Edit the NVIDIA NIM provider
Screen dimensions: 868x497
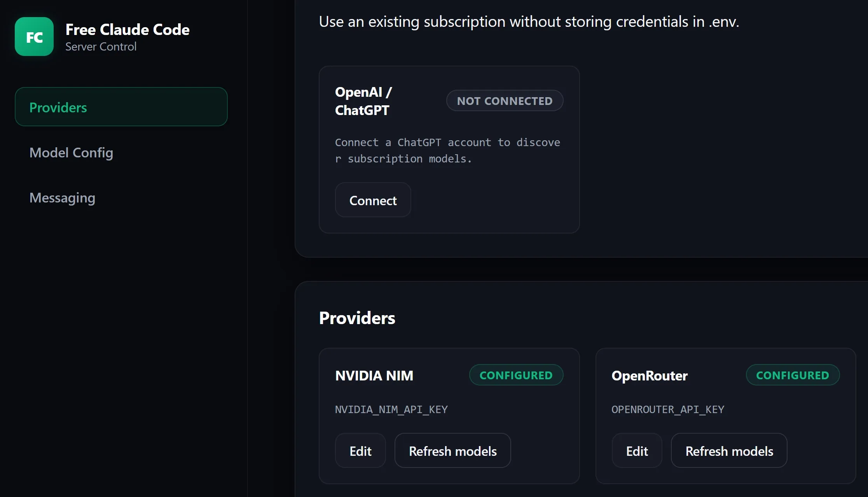pos(360,451)
